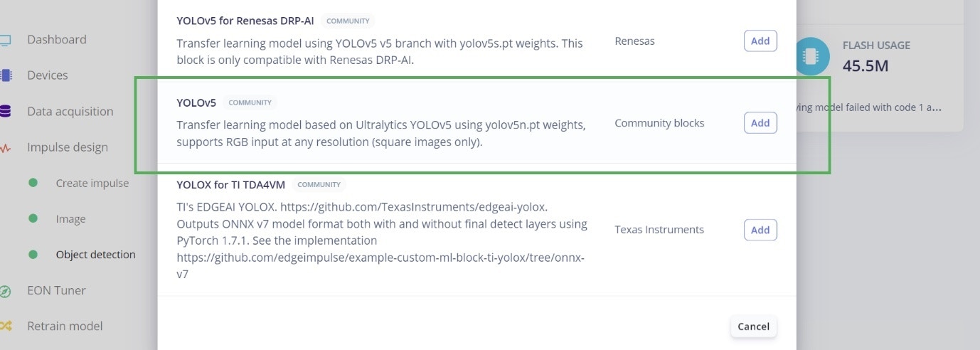
Task: Add the YOLOv5 community block
Action: (760, 122)
